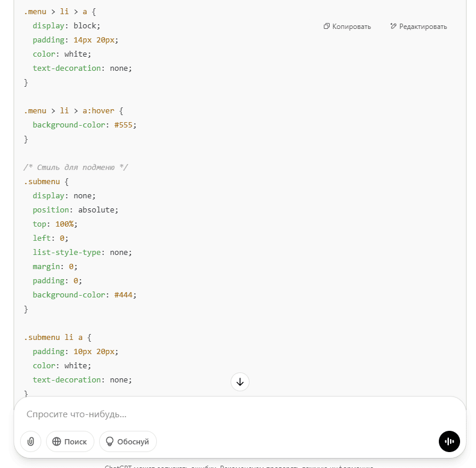476x468 pixels.
Task: Click the copy icon beside Копировать
Action: tap(326, 26)
